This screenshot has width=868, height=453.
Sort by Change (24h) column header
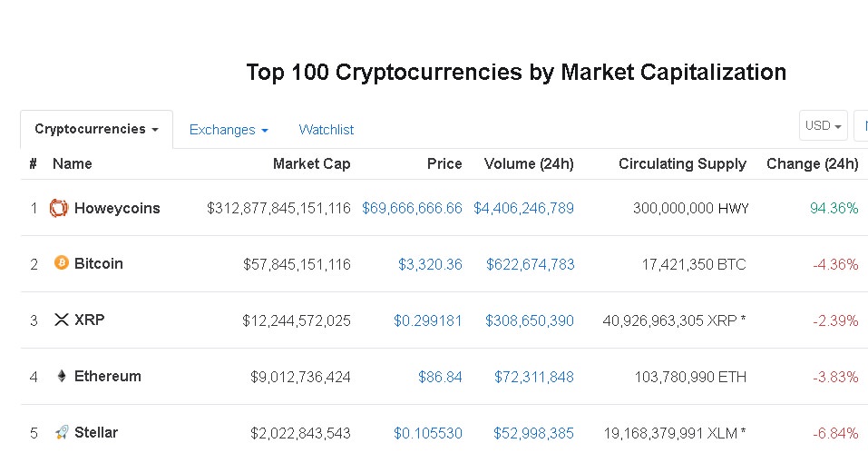pos(812,164)
